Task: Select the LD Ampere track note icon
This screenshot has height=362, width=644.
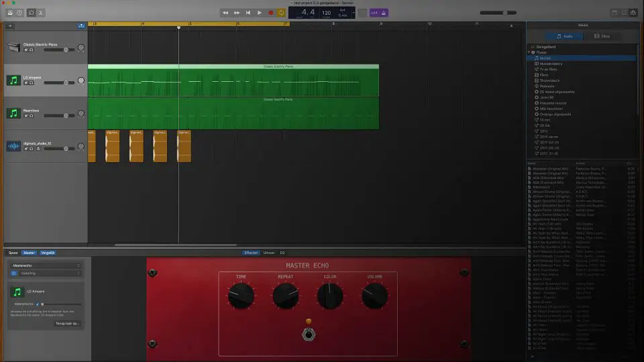Action: (13, 80)
